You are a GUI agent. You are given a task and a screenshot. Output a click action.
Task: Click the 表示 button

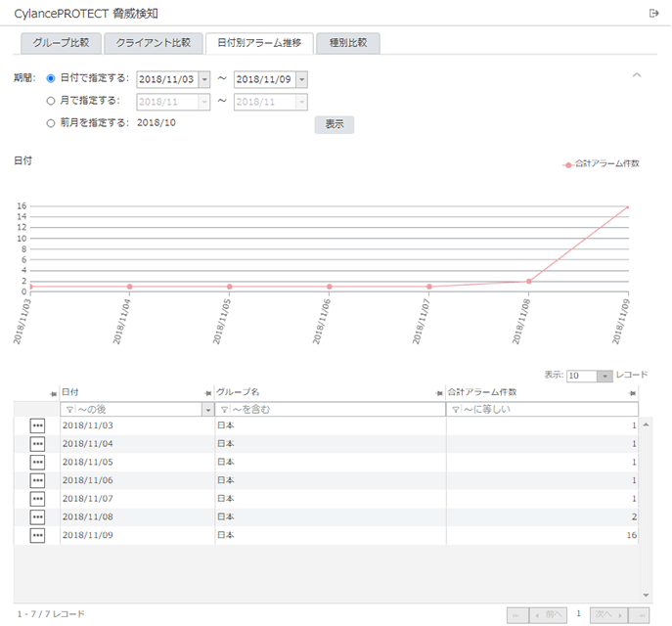click(334, 124)
